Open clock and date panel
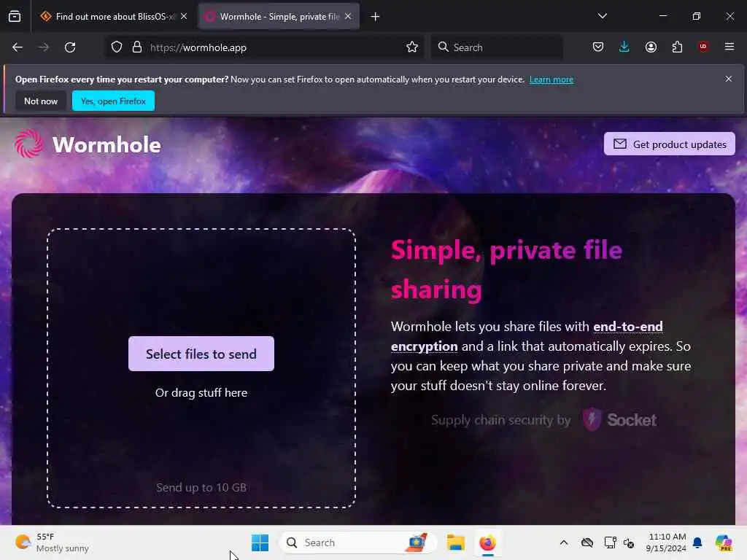 click(666, 542)
